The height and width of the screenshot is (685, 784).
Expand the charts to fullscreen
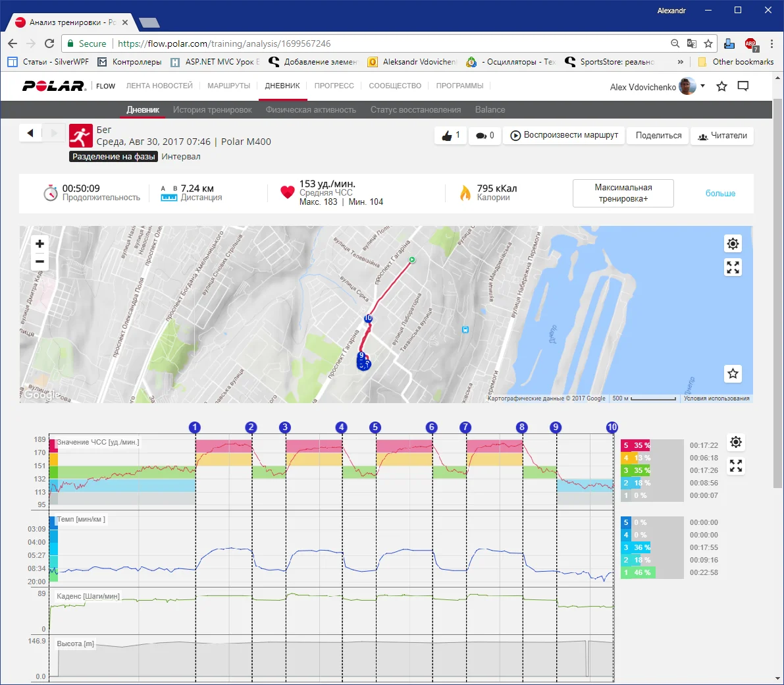pyautogui.click(x=736, y=466)
